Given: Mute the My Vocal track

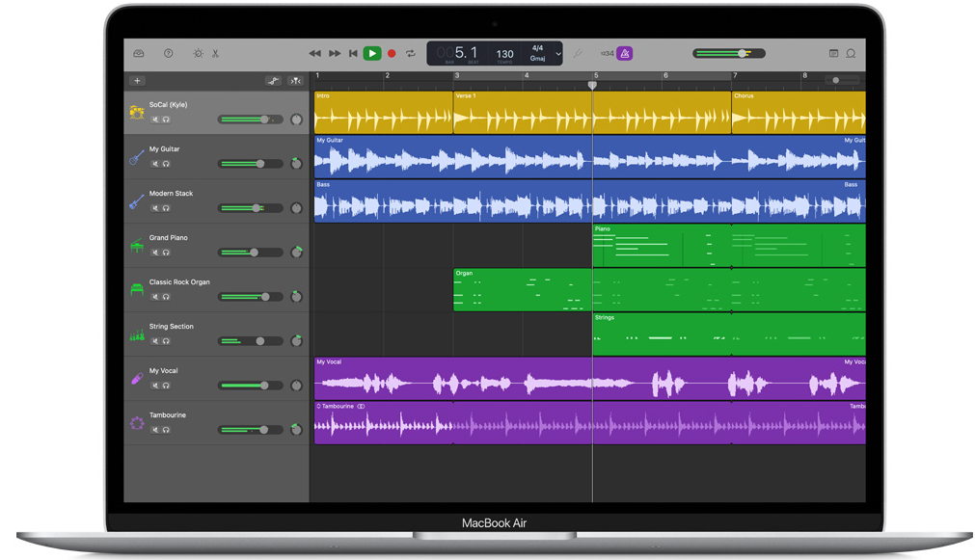Looking at the screenshot, I should tap(155, 386).
